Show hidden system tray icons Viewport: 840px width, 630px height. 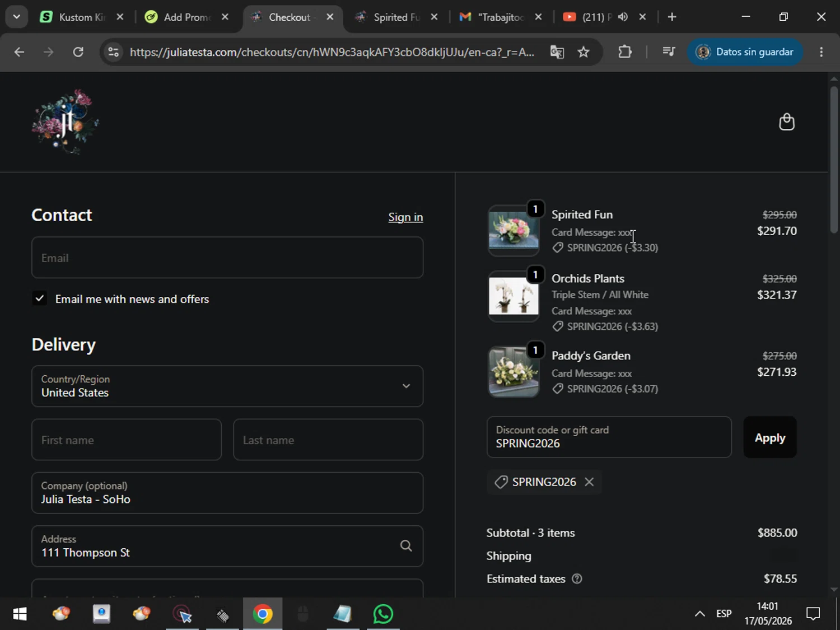pos(699,614)
